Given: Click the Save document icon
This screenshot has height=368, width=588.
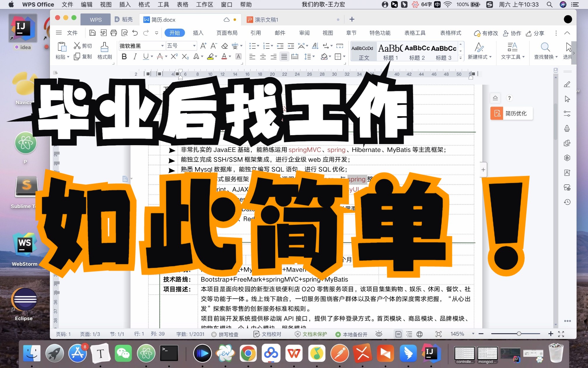Looking at the screenshot, I should tap(92, 33).
